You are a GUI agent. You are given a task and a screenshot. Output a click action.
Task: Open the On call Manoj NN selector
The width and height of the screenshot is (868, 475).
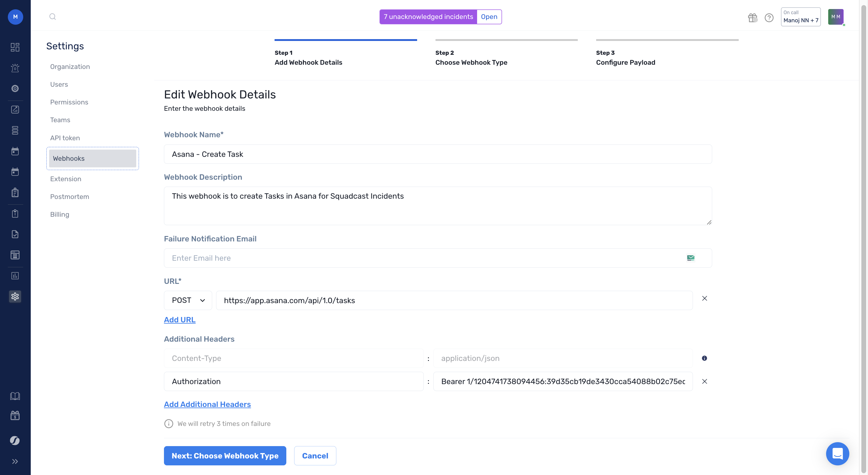point(800,17)
